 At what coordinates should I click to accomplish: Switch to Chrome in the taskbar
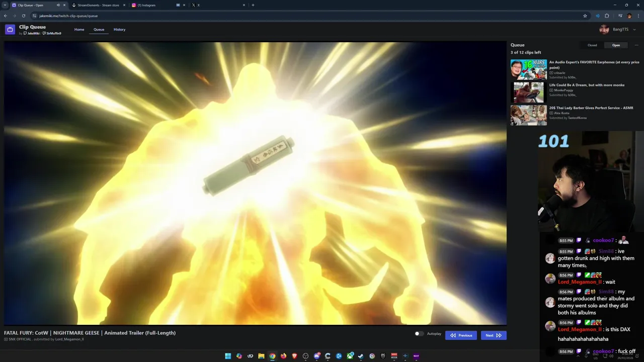point(272,356)
